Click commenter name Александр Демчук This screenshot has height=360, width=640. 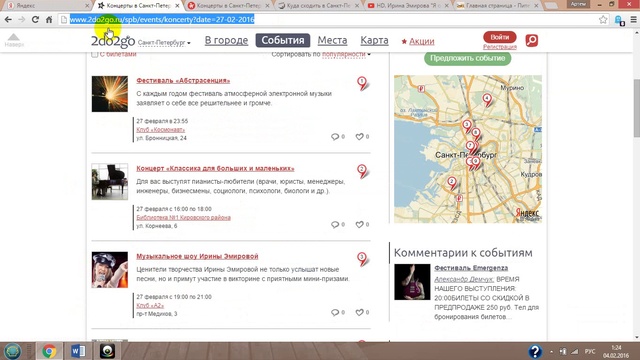click(x=464, y=279)
